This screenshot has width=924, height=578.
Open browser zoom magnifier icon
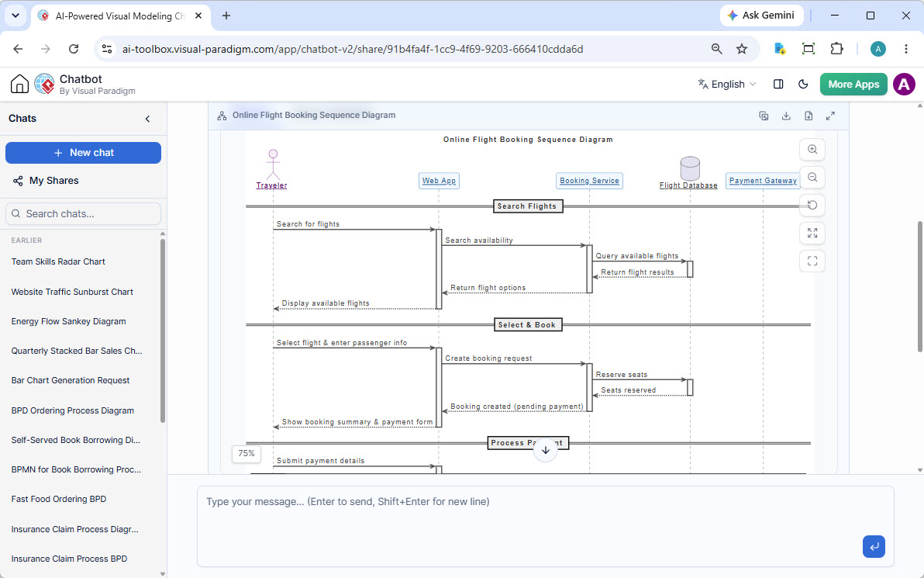pyautogui.click(x=716, y=49)
